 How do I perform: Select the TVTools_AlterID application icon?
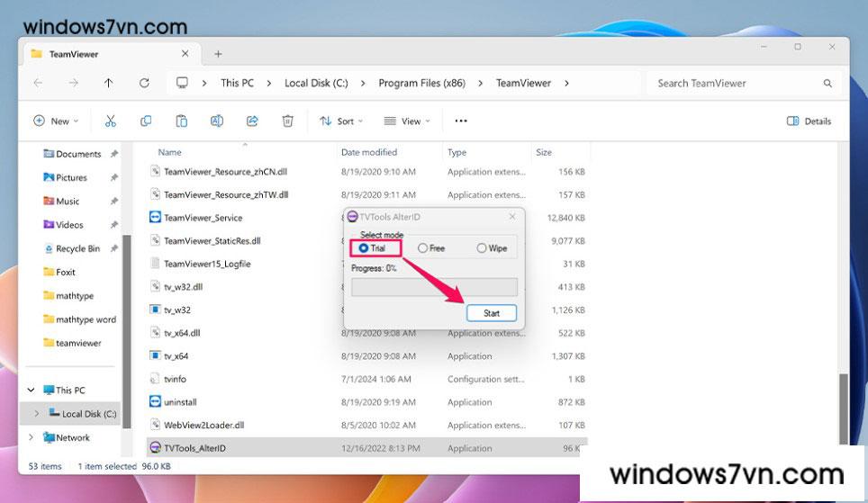pos(156,448)
